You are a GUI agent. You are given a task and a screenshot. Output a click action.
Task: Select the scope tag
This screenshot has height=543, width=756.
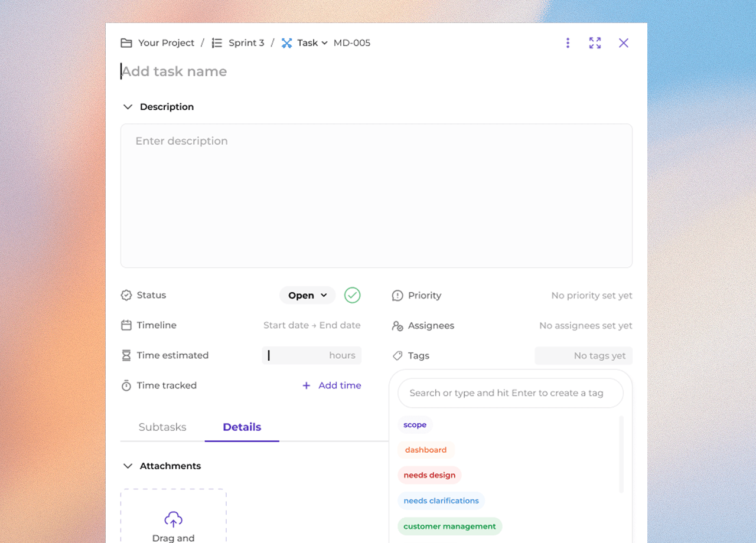pyautogui.click(x=415, y=425)
